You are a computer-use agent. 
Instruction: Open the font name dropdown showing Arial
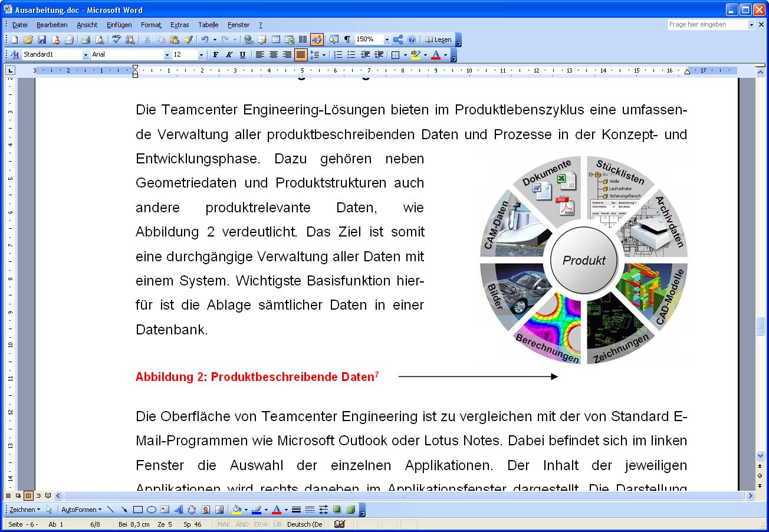(166, 55)
